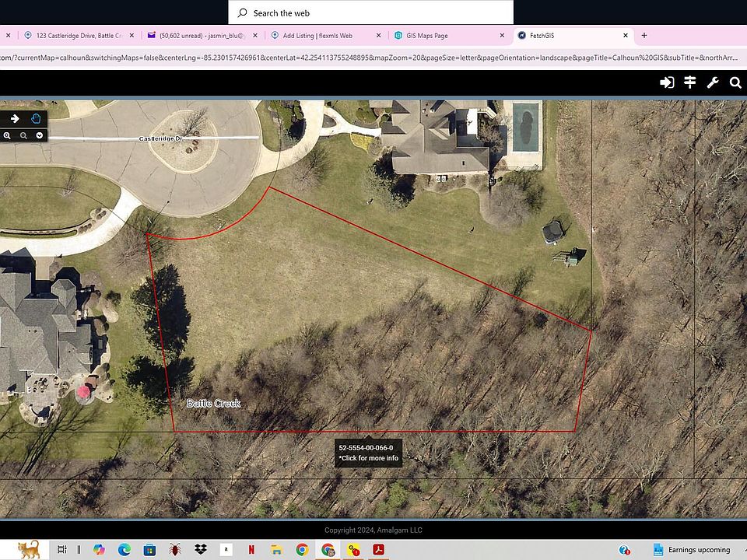747x560 pixels.
Task: Open the FetchGIS search magnifier
Action: pos(735,83)
